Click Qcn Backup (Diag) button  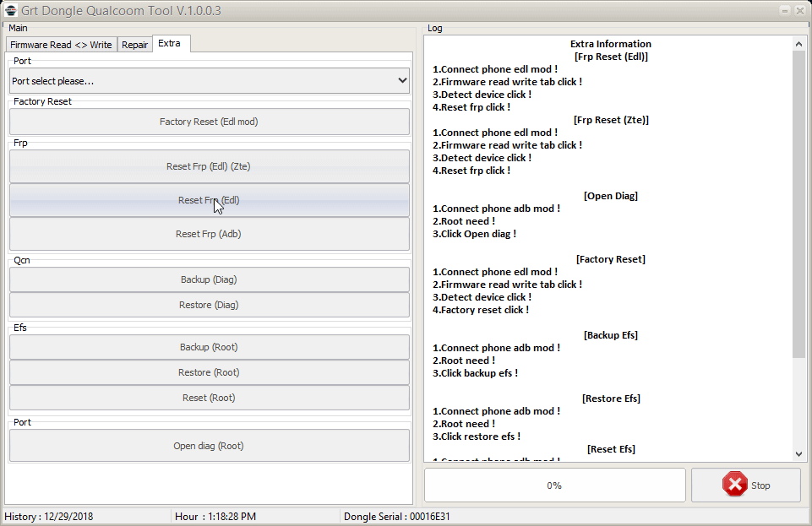coord(210,279)
